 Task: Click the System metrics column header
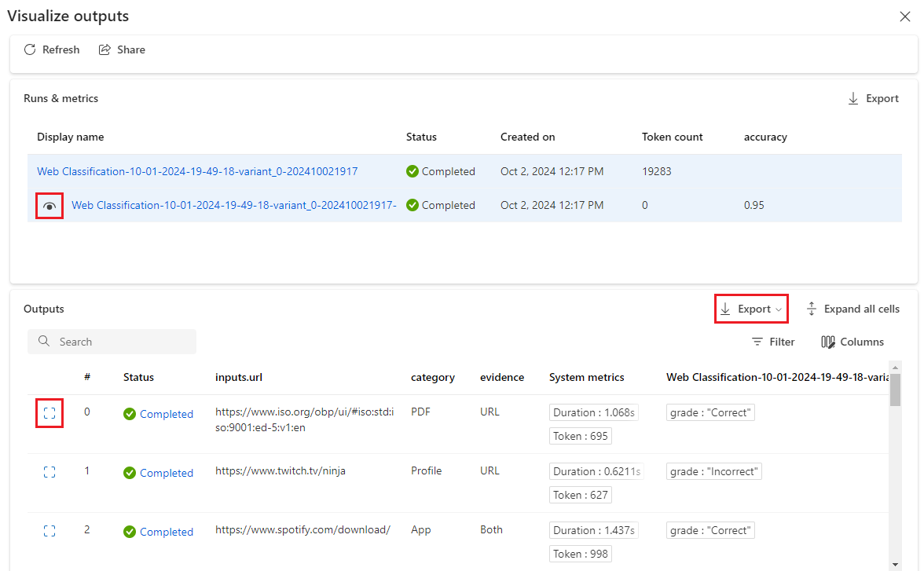[x=586, y=377]
